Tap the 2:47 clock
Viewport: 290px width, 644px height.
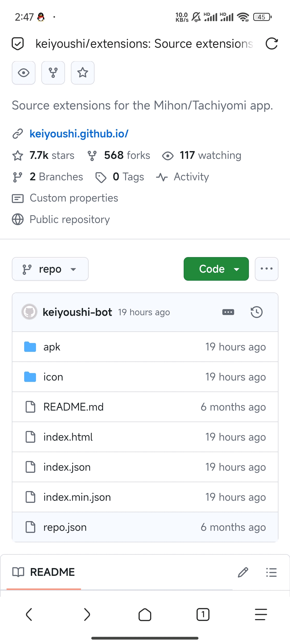tap(24, 17)
